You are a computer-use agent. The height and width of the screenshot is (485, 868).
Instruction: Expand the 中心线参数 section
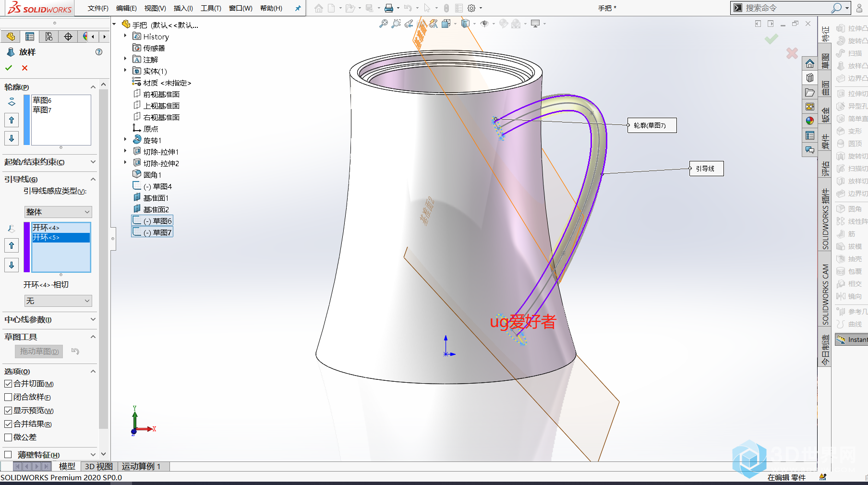coord(93,319)
